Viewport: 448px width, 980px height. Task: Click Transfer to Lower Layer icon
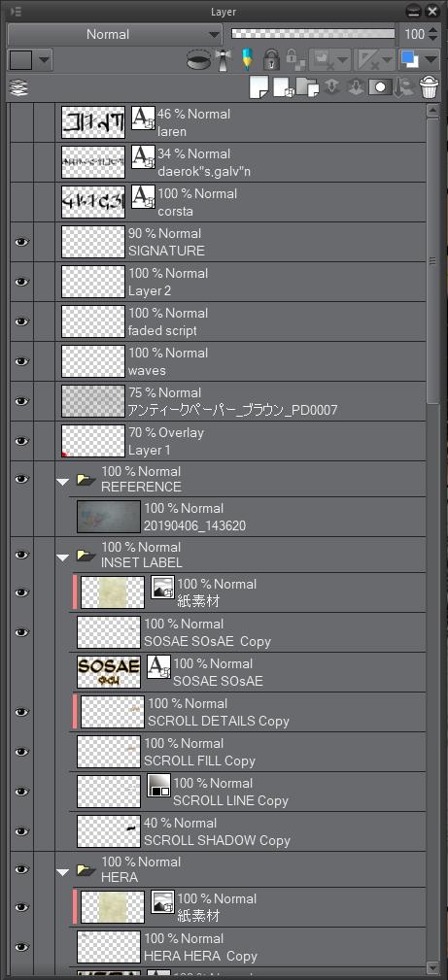[x=331, y=87]
